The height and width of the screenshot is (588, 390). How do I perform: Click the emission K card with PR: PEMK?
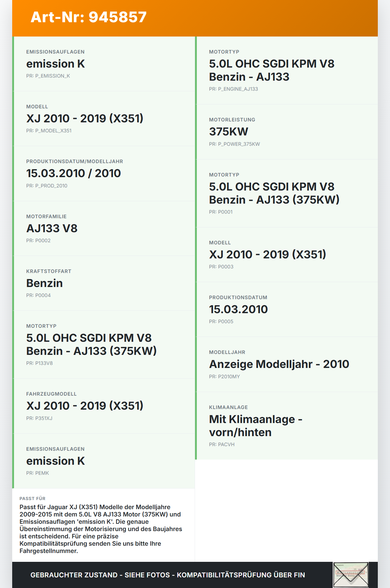[104, 461]
